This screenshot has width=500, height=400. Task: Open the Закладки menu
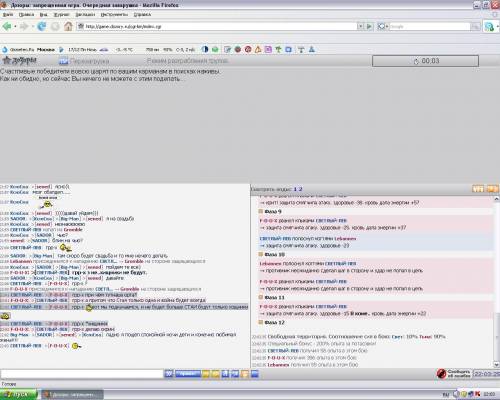pos(85,15)
